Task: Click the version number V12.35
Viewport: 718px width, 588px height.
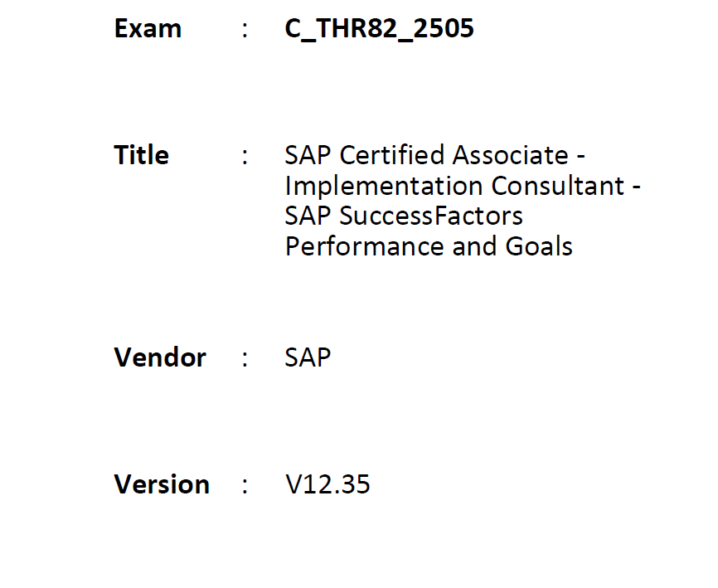Action: (327, 484)
